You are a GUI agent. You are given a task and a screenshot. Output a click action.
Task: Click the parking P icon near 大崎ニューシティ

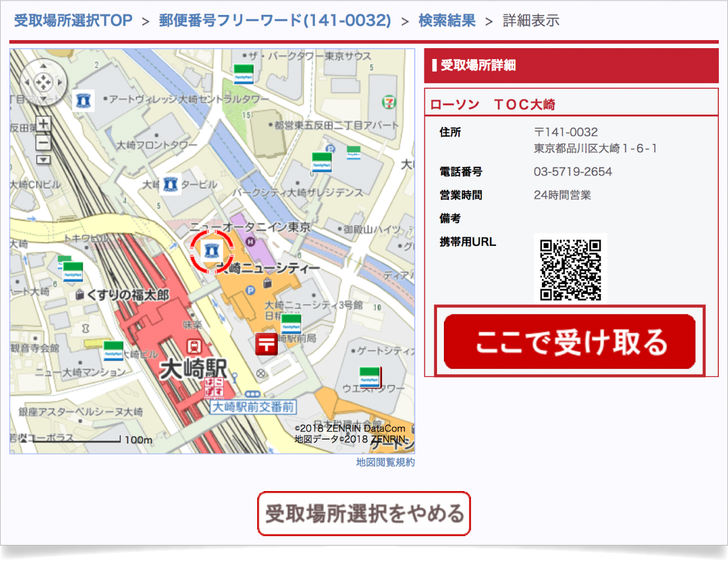(250, 291)
